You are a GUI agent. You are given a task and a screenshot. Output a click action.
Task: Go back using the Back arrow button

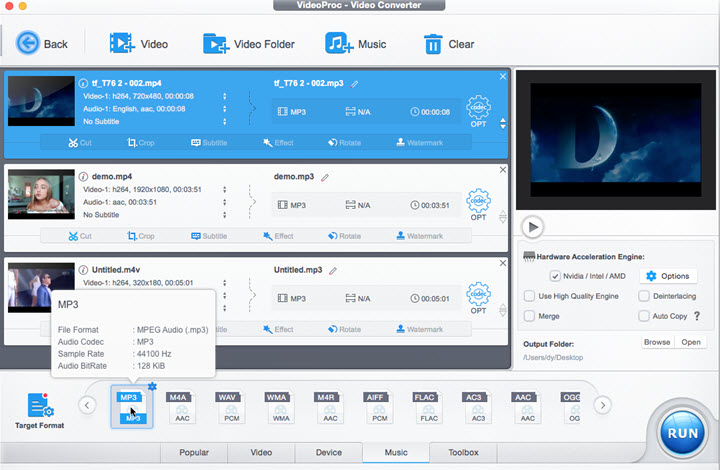(28, 43)
